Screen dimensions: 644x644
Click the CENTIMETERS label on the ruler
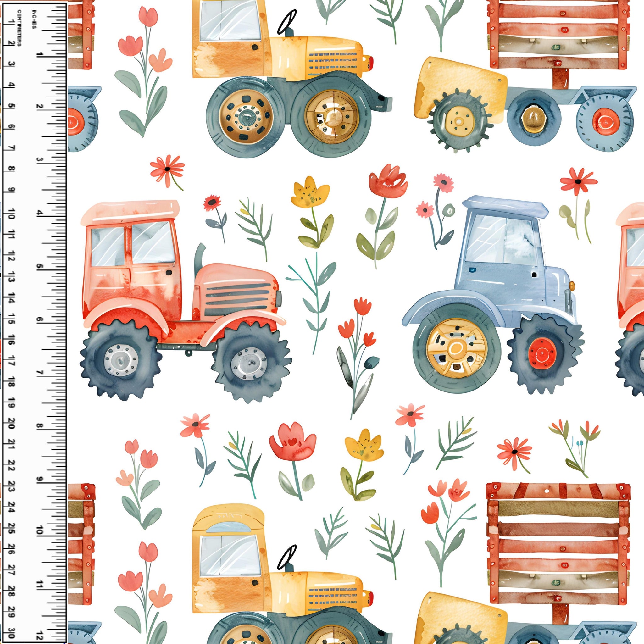[x=19, y=28]
